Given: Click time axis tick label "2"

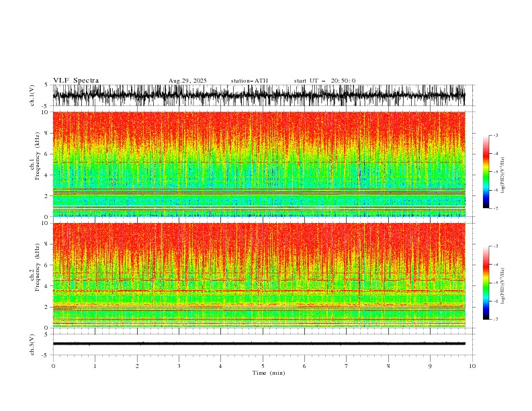Looking at the screenshot, I should 137,366.
